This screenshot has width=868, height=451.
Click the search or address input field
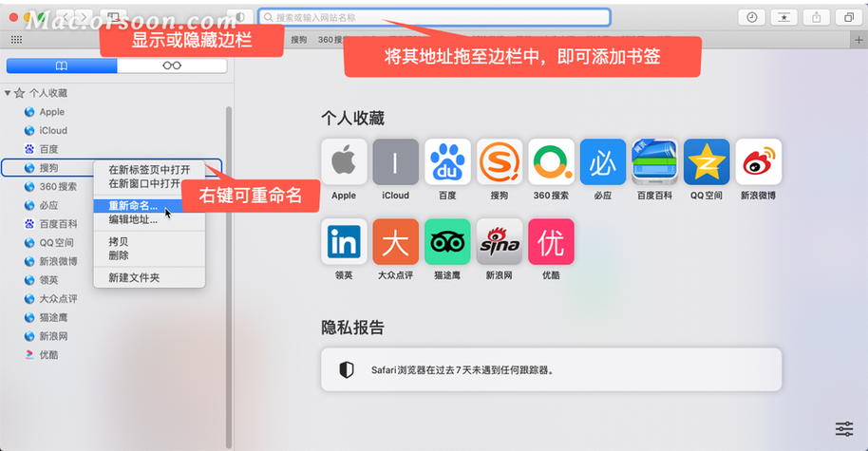coord(437,17)
